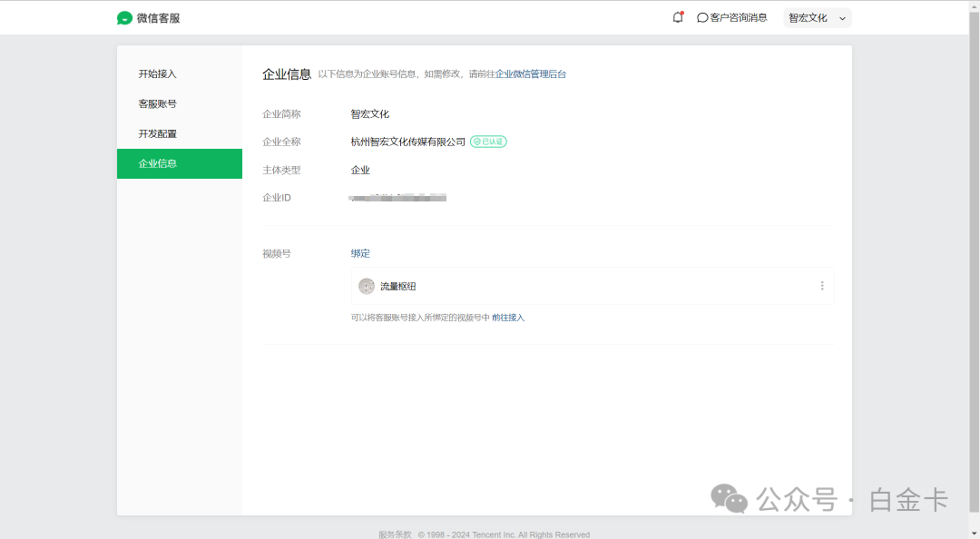The height and width of the screenshot is (539, 980).
Task: Click the 流量枢纽 avatar thumbnail
Action: pyautogui.click(x=367, y=287)
